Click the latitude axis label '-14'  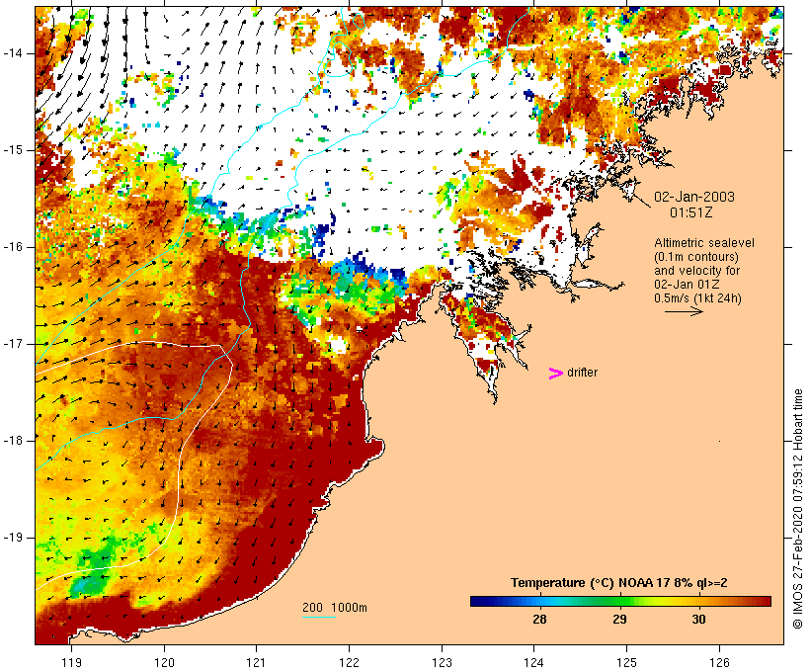click(12, 53)
